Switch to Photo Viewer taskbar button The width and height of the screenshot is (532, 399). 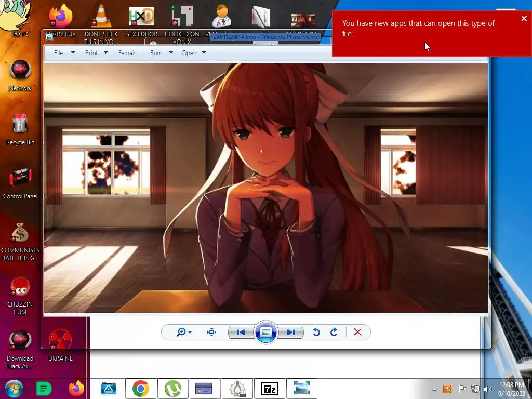(x=302, y=389)
